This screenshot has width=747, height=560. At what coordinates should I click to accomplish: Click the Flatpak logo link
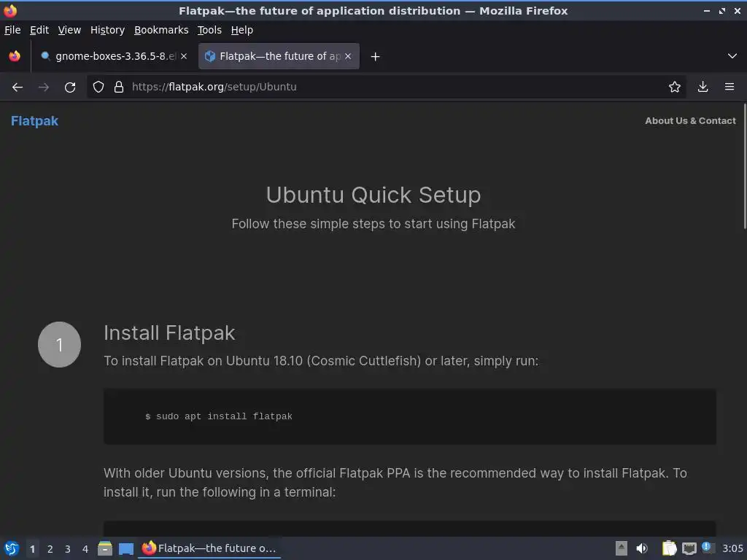(x=34, y=121)
